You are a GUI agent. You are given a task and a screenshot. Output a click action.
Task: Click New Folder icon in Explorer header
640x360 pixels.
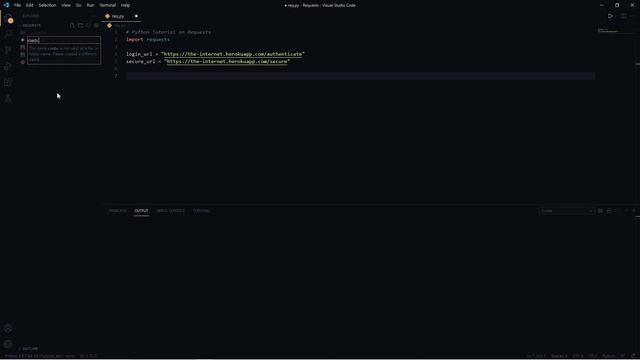point(80,25)
